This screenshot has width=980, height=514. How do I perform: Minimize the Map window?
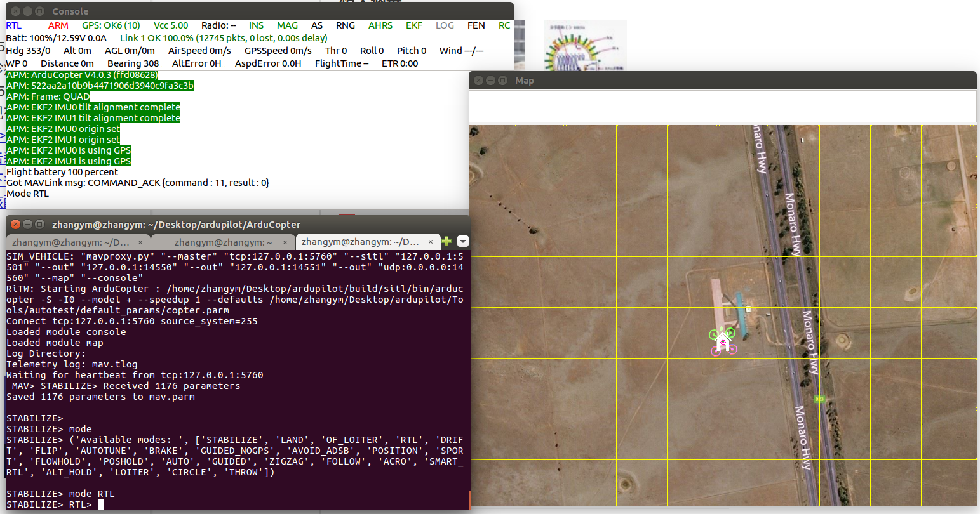[x=491, y=81]
